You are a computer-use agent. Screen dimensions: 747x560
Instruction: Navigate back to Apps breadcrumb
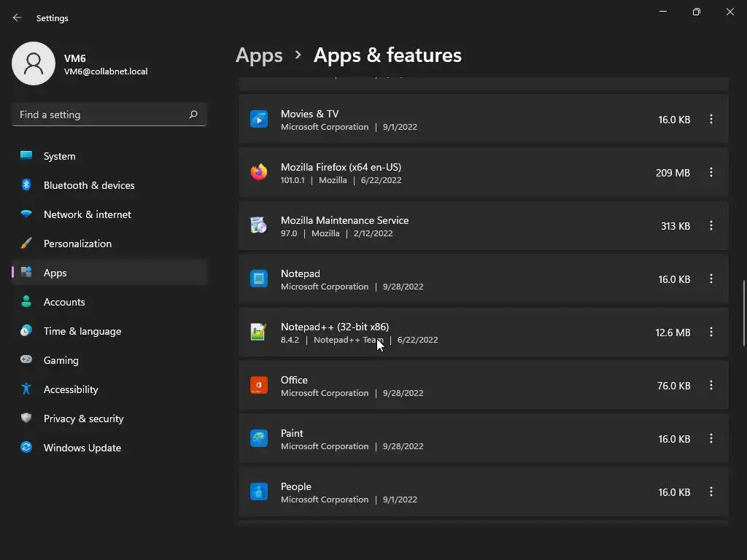coord(259,55)
